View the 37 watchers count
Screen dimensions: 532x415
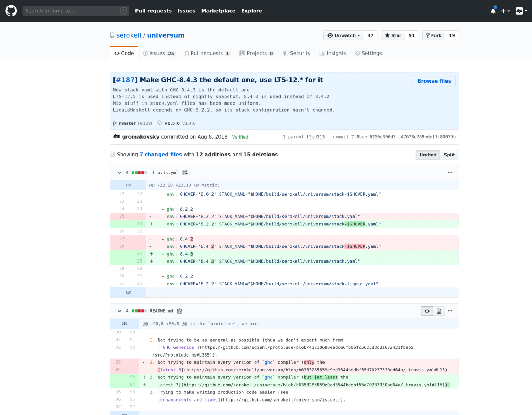371,35
